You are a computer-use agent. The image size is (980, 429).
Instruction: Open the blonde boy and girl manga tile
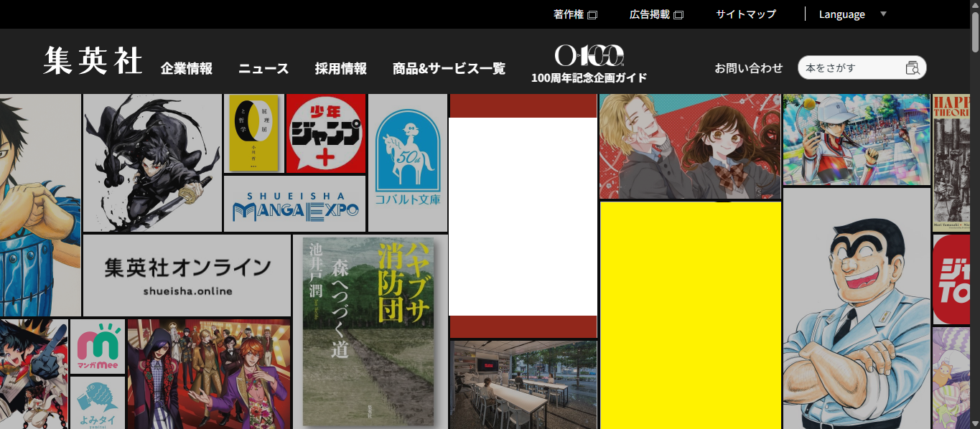[690, 146]
